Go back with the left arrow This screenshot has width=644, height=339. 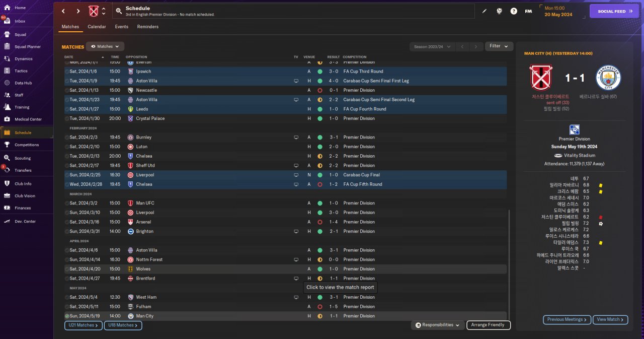tap(63, 11)
